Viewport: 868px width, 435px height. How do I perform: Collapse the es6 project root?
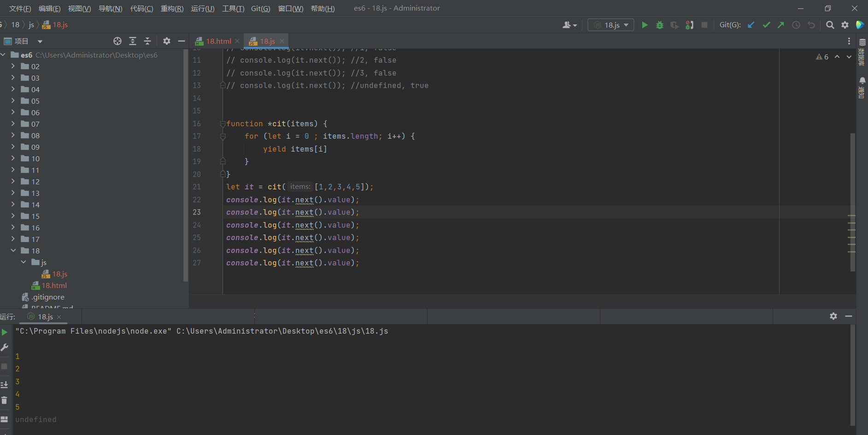tap(3, 54)
